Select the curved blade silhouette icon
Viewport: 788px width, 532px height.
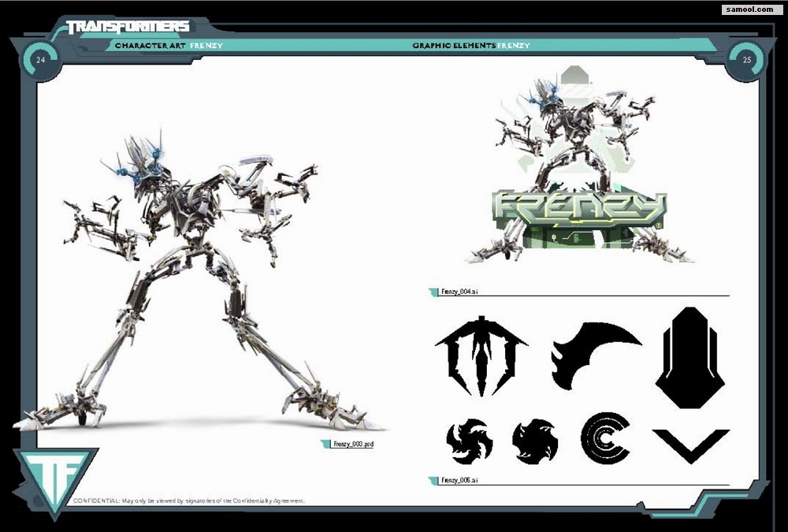(x=596, y=355)
